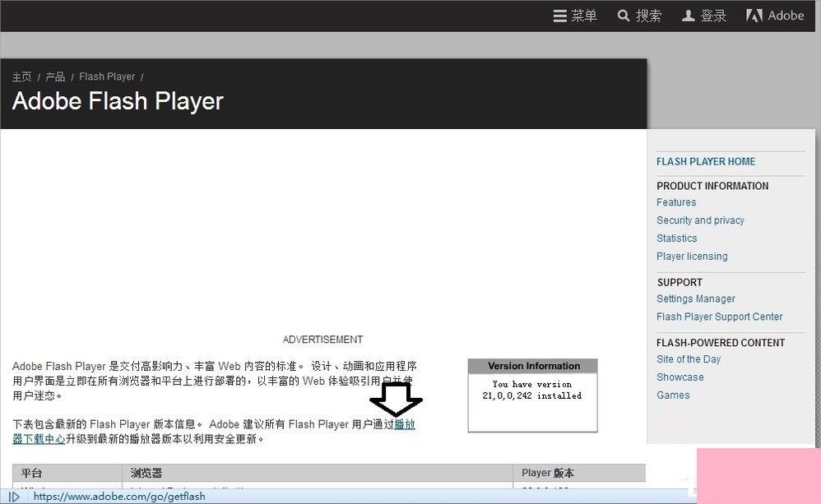The width and height of the screenshot is (821, 504).
Task: Click FLASH-POWERED CONTENT sidebar heading
Action: pyautogui.click(x=721, y=343)
